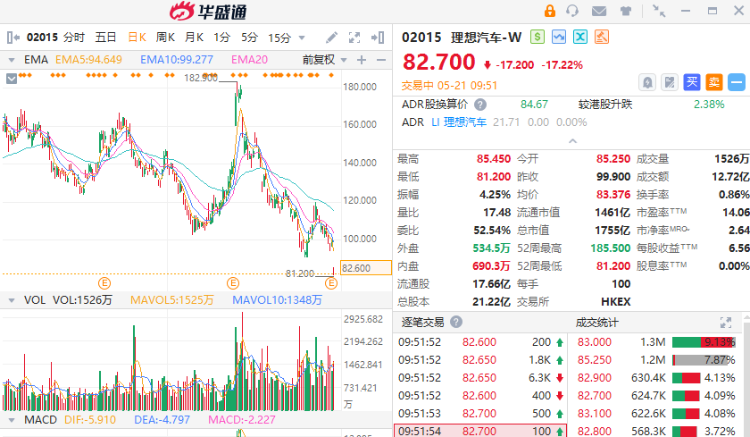Viewport: 750px width, 437px height.
Task: Click the shrink window arrows icon
Action: (659, 11)
